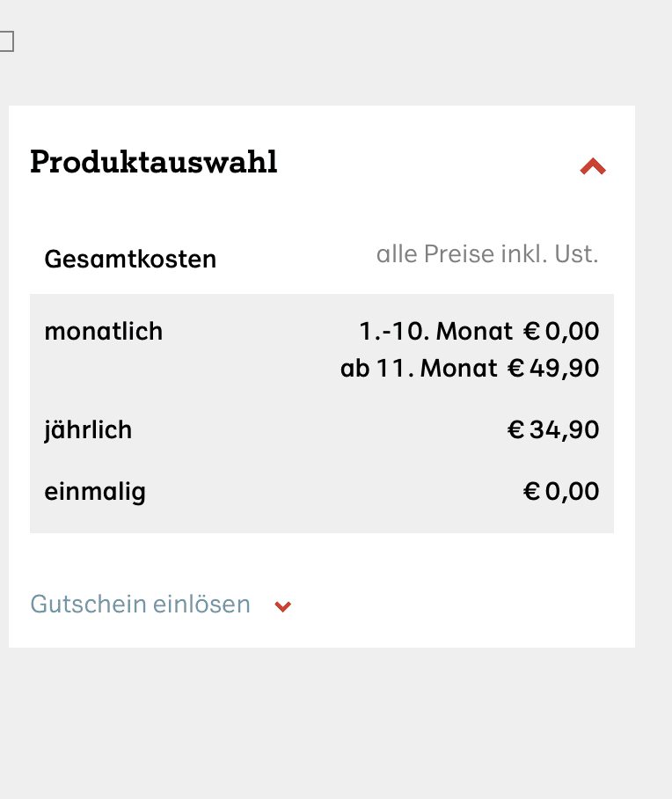Click the jährlich row label
Image resolution: width=672 pixels, height=799 pixels.
(x=88, y=430)
